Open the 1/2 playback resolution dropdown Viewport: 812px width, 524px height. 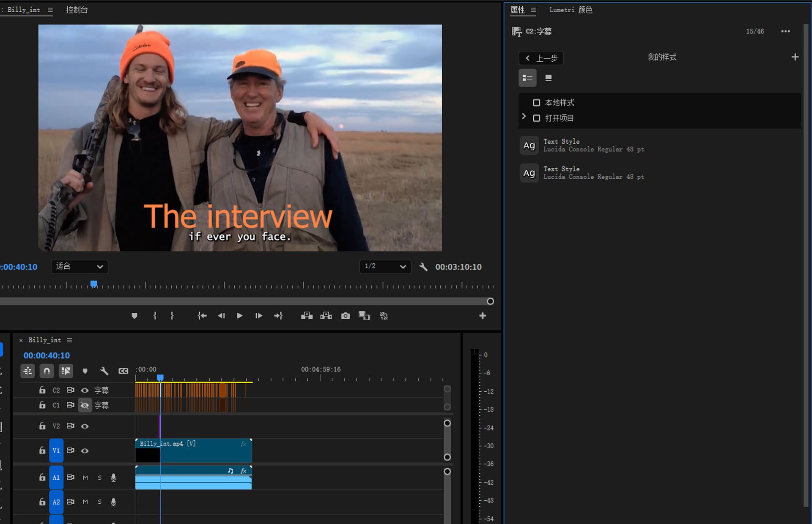385,267
